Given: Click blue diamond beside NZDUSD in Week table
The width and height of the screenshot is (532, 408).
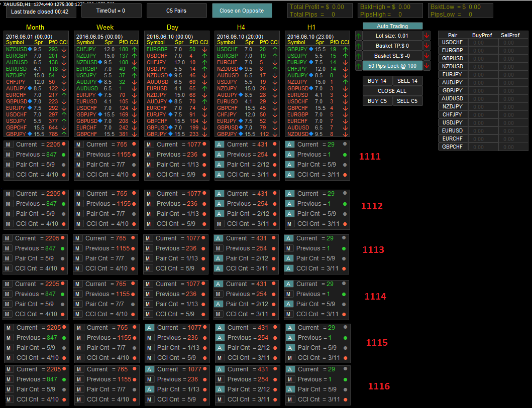Looking at the screenshot, I should pos(100,62).
